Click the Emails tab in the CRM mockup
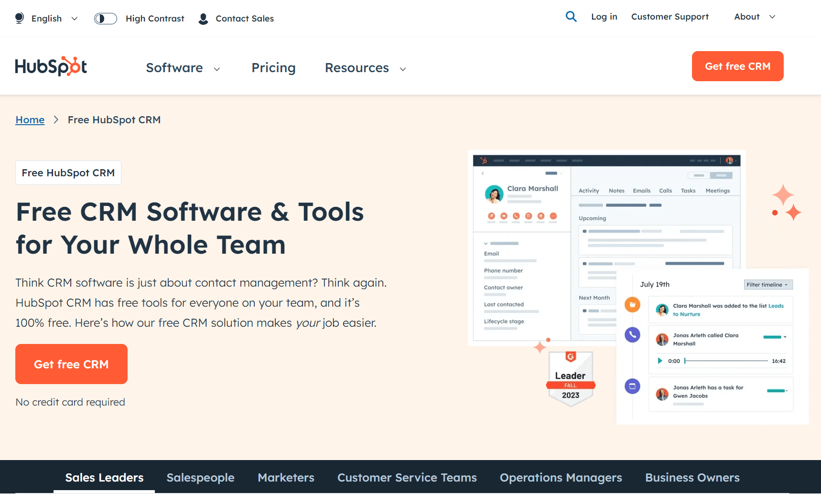The width and height of the screenshot is (821, 504). tap(642, 191)
